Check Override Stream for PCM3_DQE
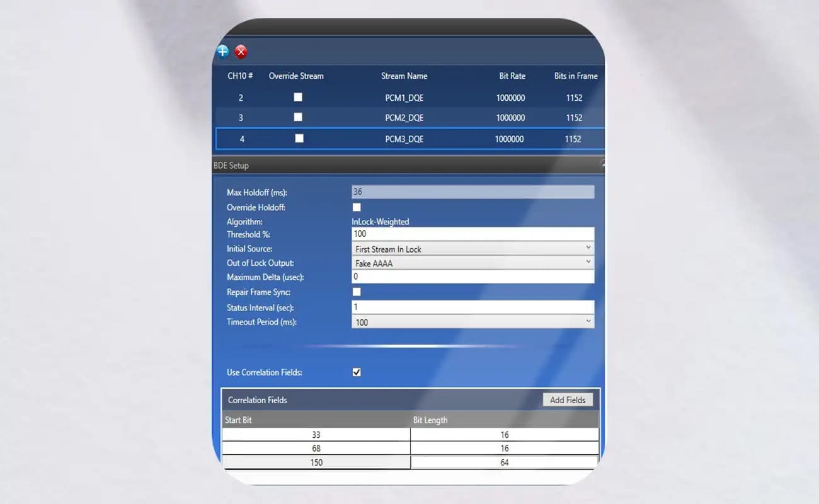The height and width of the screenshot is (504, 819). point(299,138)
